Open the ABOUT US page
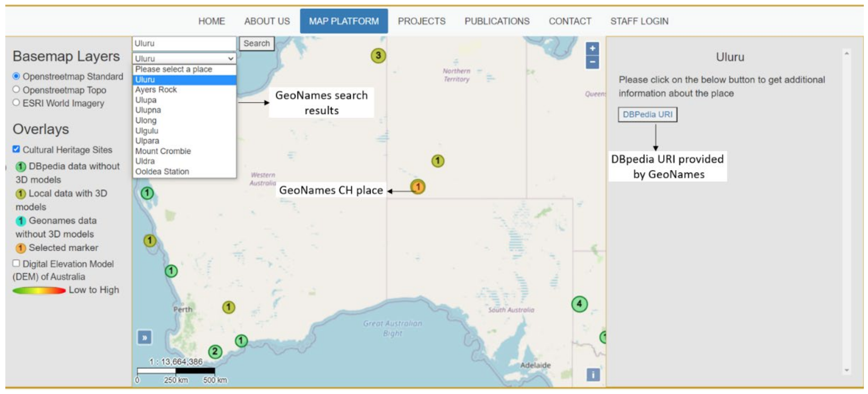This screenshot has width=868, height=394. (x=267, y=21)
